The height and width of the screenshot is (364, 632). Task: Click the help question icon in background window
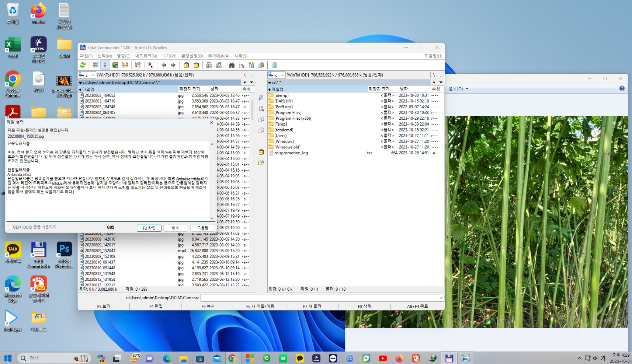tap(622, 88)
